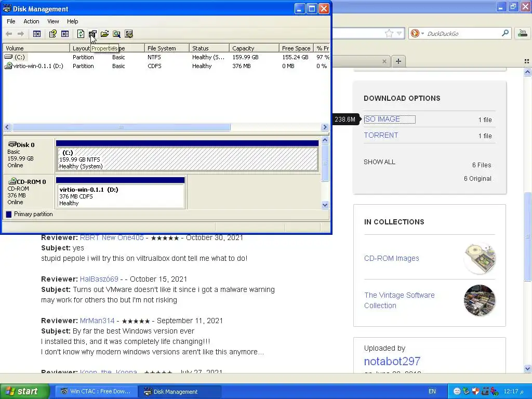Click the Windows Start button
This screenshot has width=532, height=399.
point(24,392)
